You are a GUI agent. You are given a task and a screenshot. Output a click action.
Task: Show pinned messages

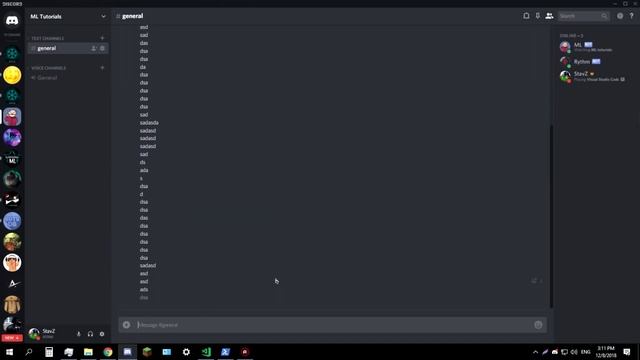point(538,16)
